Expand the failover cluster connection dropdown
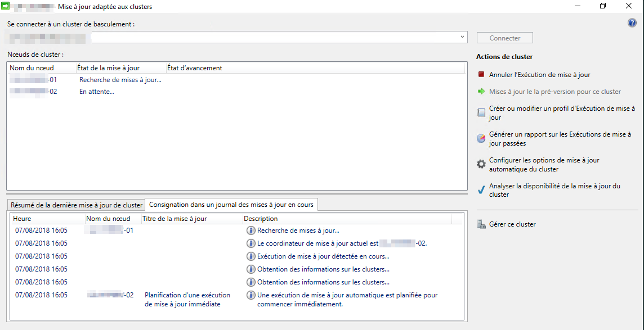The image size is (644, 330). point(462,37)
